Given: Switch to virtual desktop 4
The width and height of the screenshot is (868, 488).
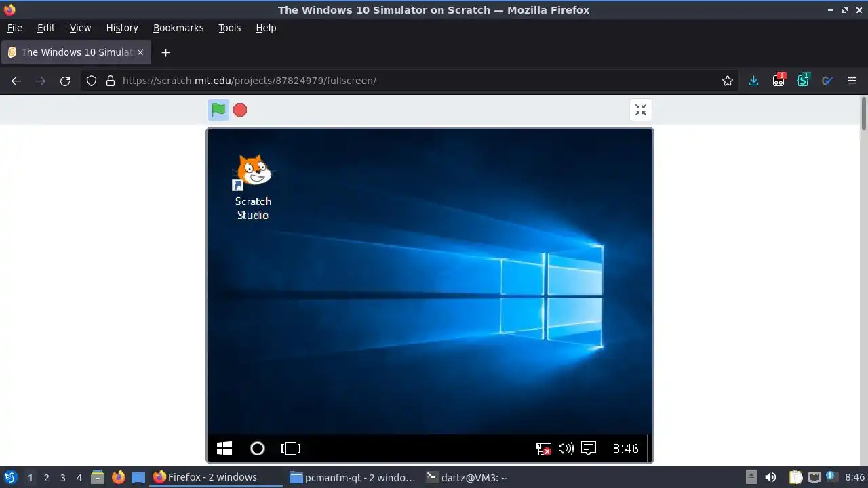Looking at the screenshot, I should tap(79, 478).
